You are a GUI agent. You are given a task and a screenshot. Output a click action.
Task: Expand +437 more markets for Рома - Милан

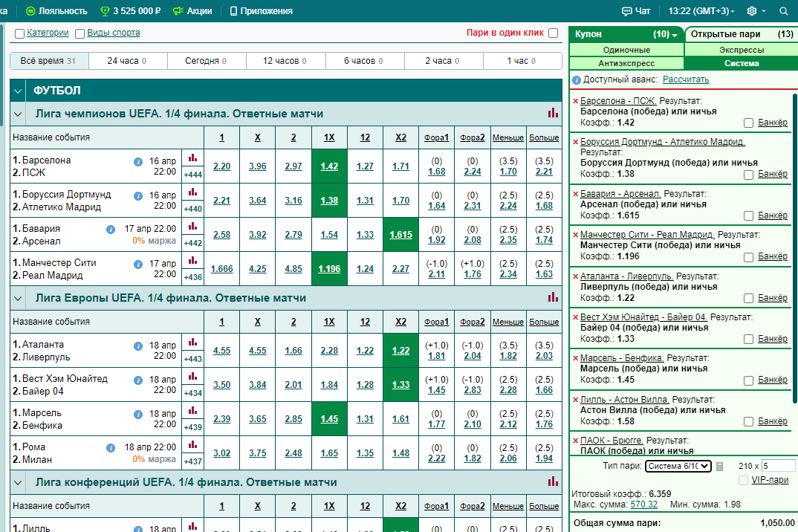pyautogui.click(x=193, y=461)
